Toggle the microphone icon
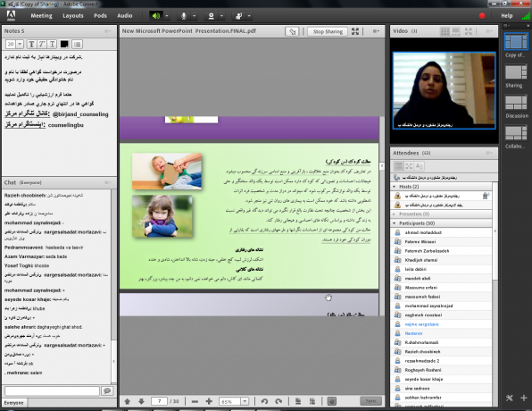532x411 pixels. pos(184,15)
